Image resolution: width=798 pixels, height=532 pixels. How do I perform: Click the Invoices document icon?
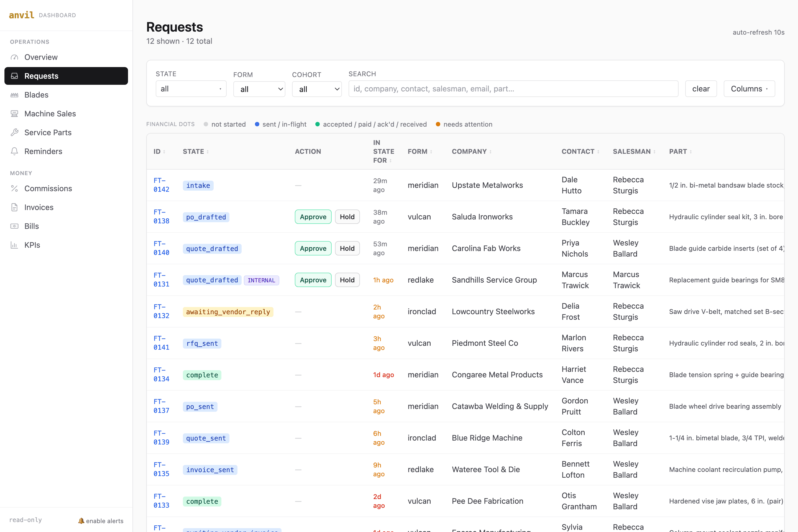[x=14, y=207]
